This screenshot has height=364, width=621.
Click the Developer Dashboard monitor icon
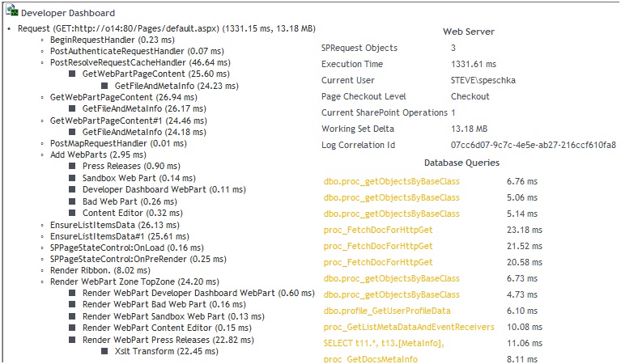coord(12,11)
